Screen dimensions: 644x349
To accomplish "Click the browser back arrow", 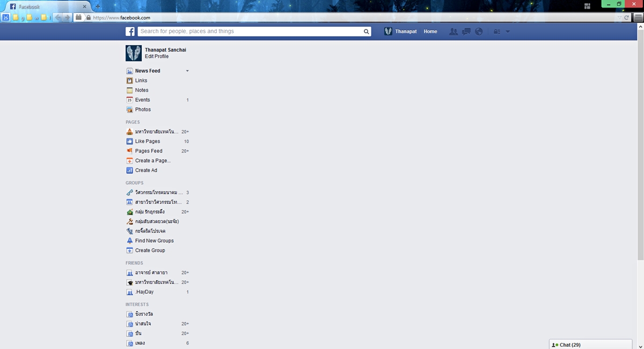I will pyautogui.click(x=58, y=17).
